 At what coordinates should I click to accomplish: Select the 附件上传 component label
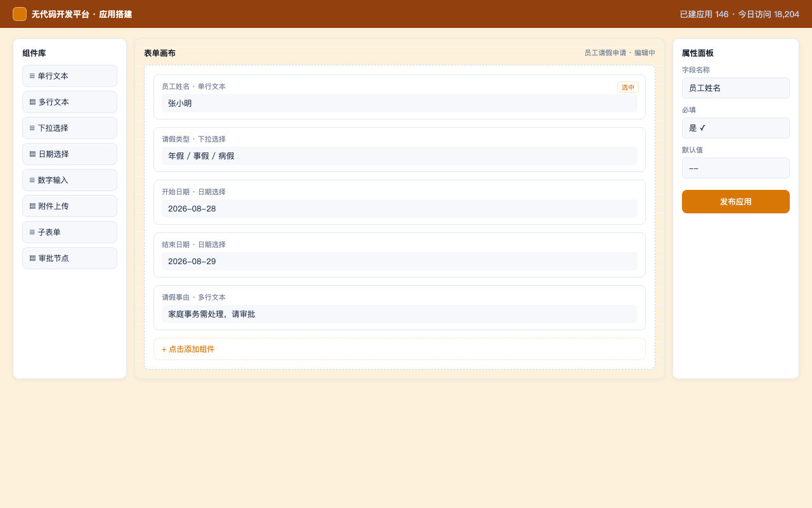click(x=53, y=206)
